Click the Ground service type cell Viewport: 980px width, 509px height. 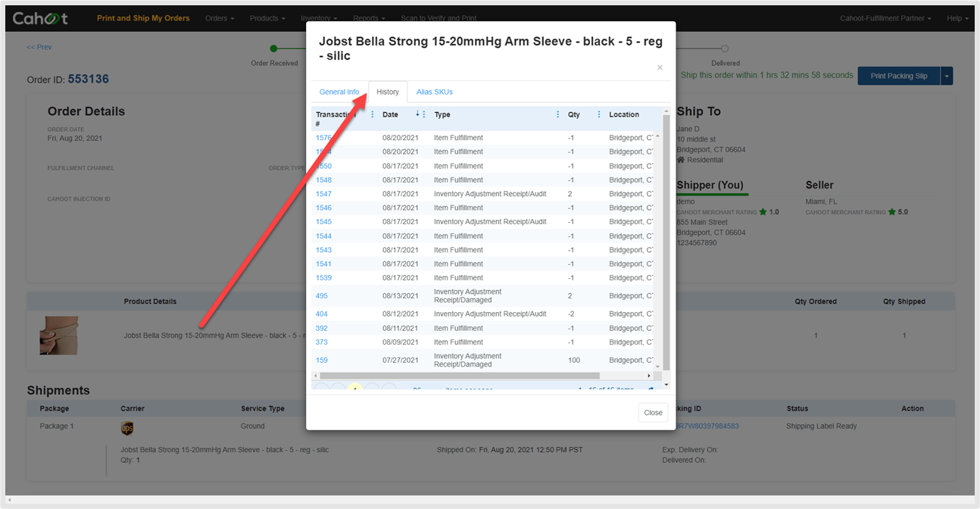pyautogui.click(x=253, y=426)
